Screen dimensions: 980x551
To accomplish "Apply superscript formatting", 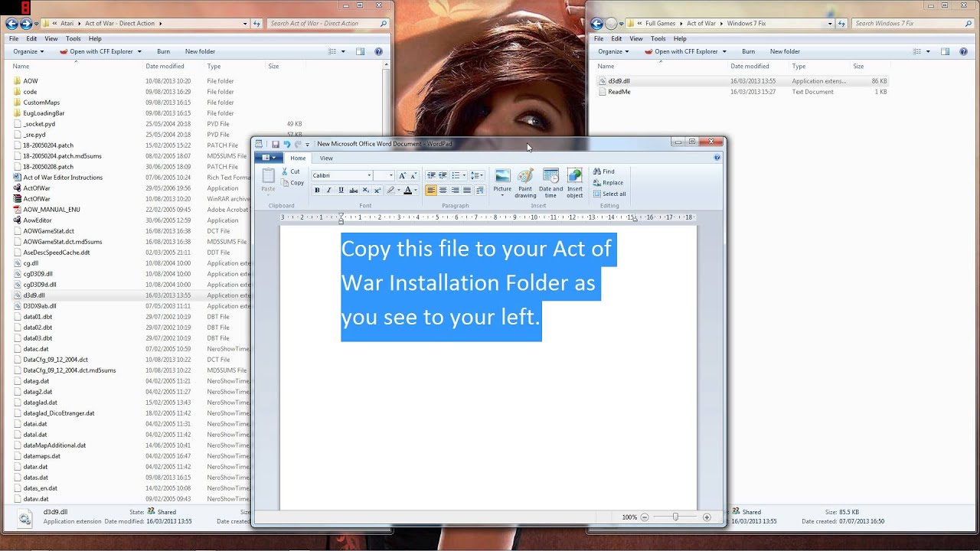I will (377, 191).
